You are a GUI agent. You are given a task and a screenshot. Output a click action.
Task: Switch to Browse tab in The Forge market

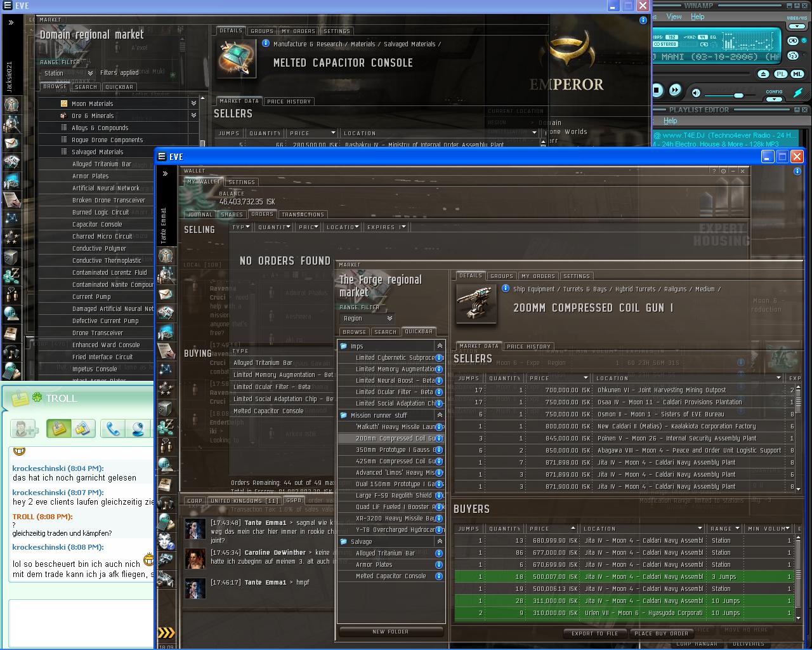[x=354, y=331]
